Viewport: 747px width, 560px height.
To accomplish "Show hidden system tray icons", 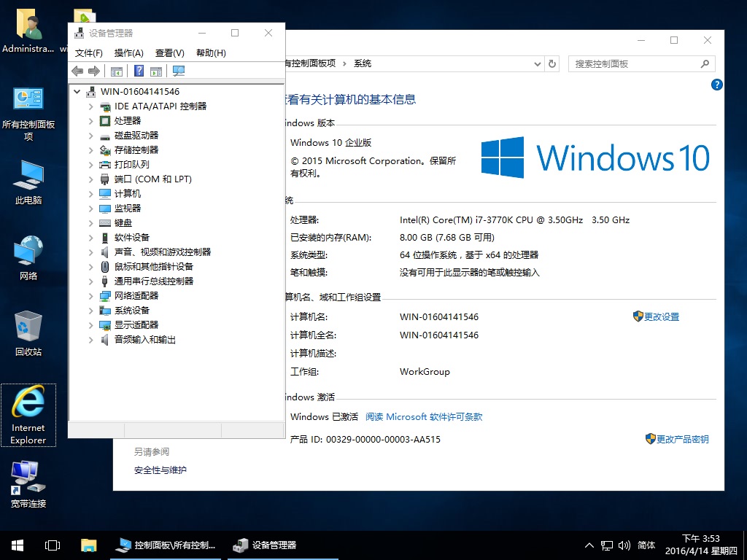I will point(589,545).
